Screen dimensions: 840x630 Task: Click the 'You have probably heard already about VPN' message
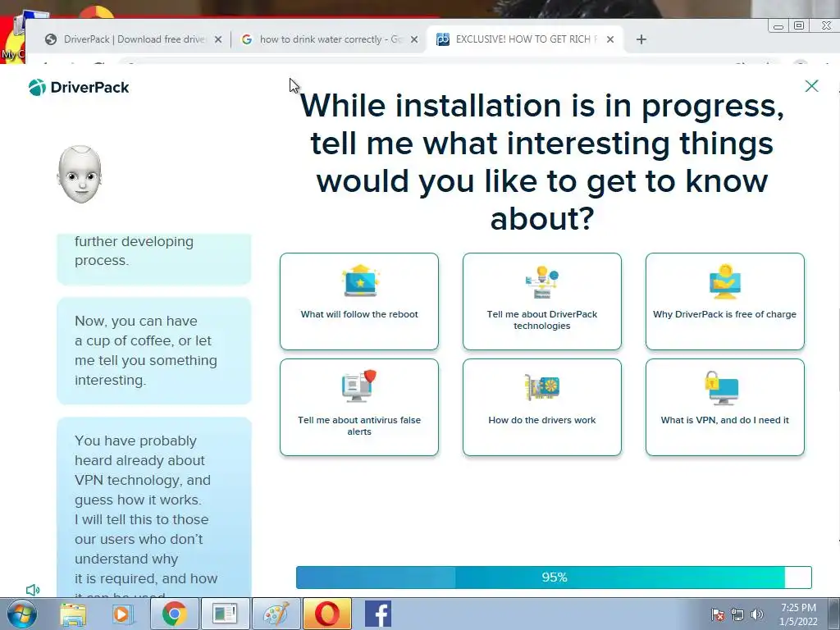tap(153, 507)
